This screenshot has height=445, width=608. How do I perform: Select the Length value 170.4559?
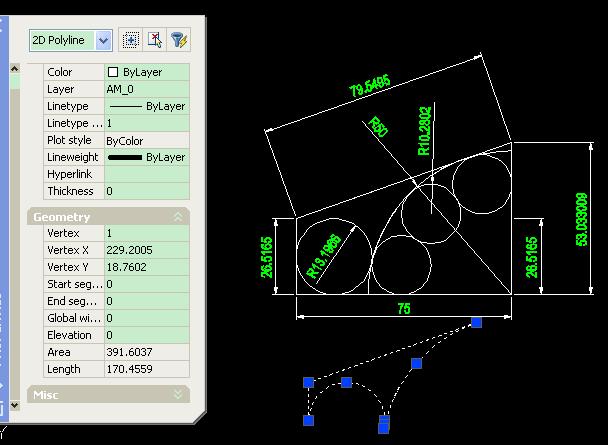147,369
